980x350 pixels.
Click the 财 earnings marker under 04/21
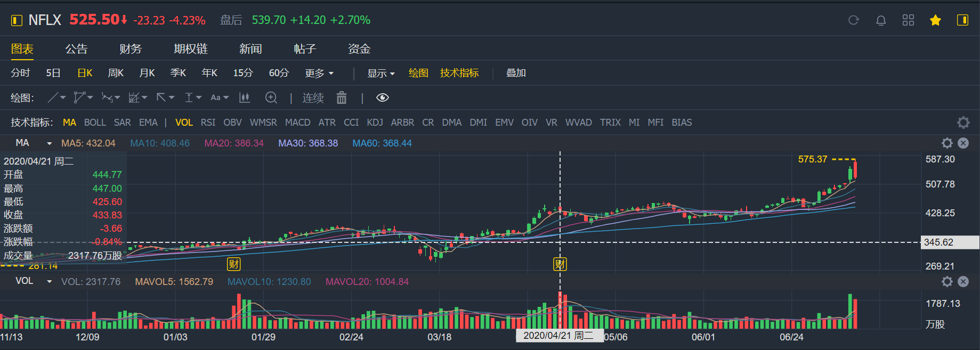560,264
